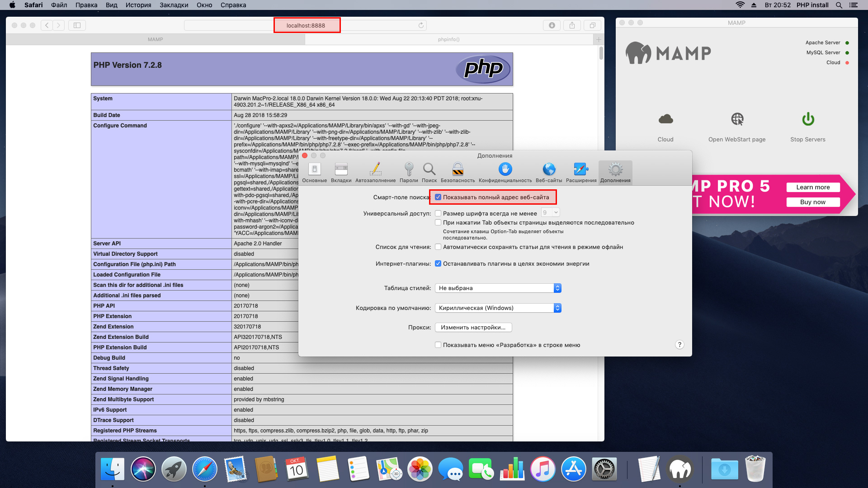Open System Preferences from the Dock
The width and height of the screenshot is (868, 488).
coord(604,469)
